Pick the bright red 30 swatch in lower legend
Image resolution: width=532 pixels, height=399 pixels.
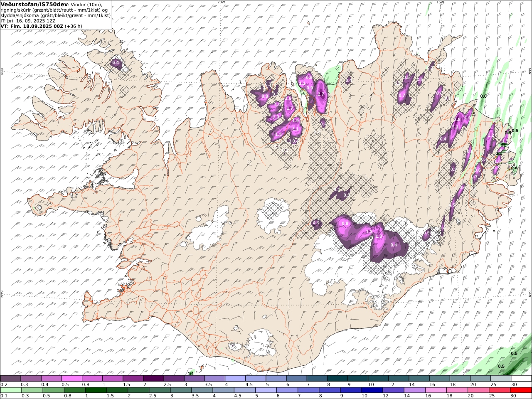coord(521,390)
